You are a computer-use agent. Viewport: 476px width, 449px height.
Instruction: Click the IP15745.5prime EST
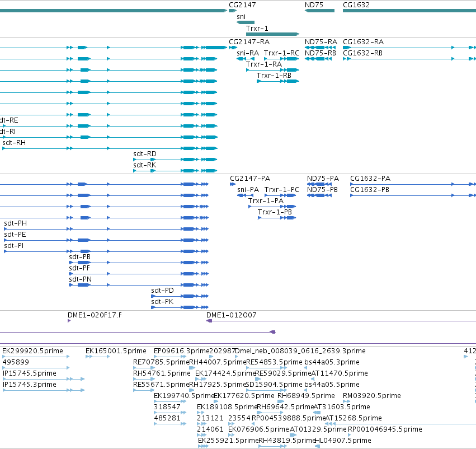[x=44, y=379]
